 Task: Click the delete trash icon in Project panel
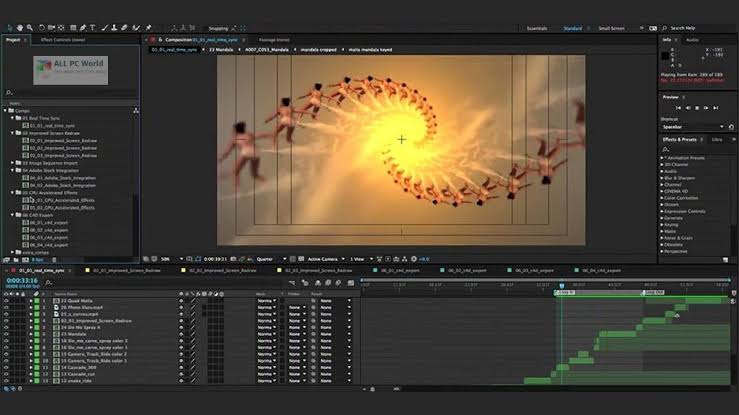[x=54, y=260]
